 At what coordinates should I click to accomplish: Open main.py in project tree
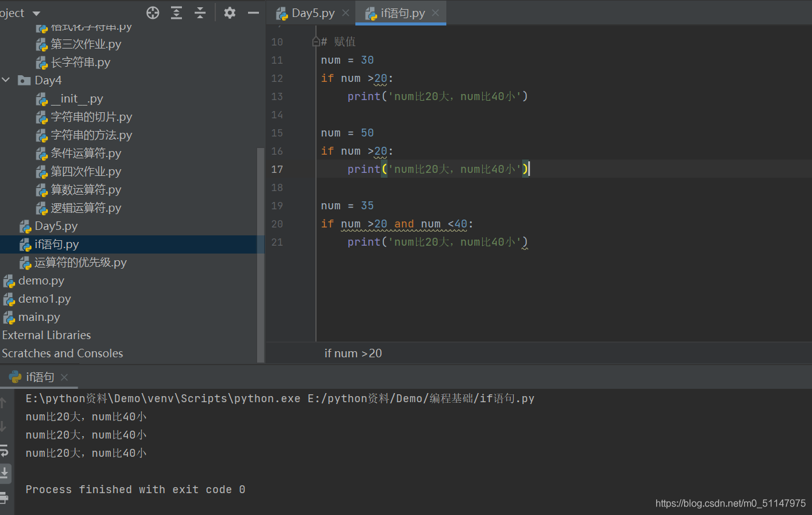[39, 317]
